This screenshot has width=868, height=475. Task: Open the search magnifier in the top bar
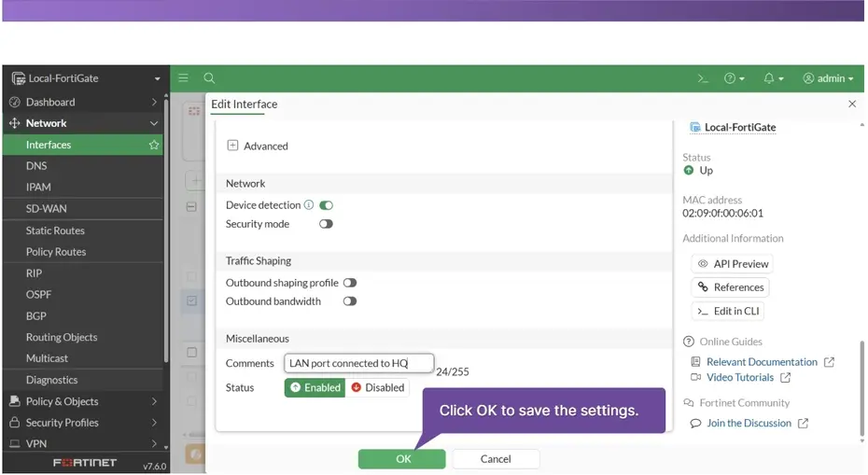209,78
